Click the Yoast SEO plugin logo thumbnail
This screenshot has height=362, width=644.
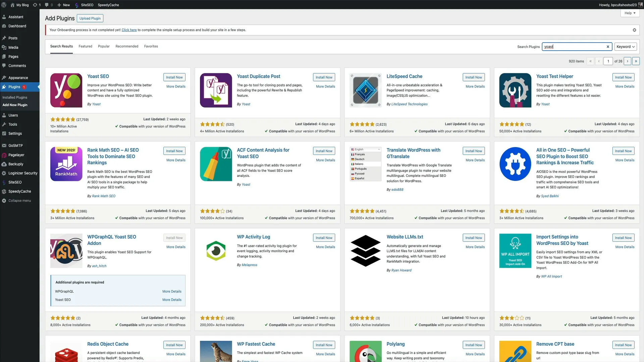tap(66, 90)
